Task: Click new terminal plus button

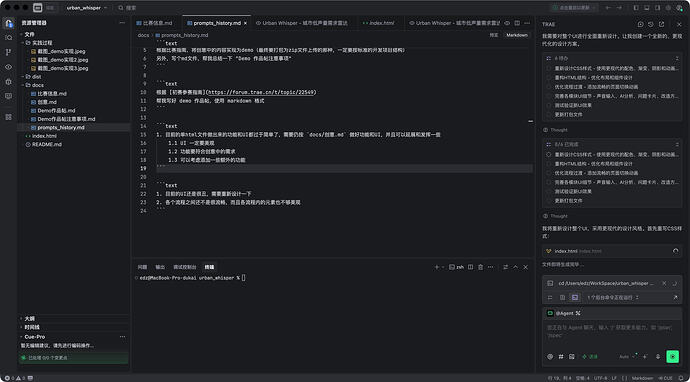Action: [437, 267]
